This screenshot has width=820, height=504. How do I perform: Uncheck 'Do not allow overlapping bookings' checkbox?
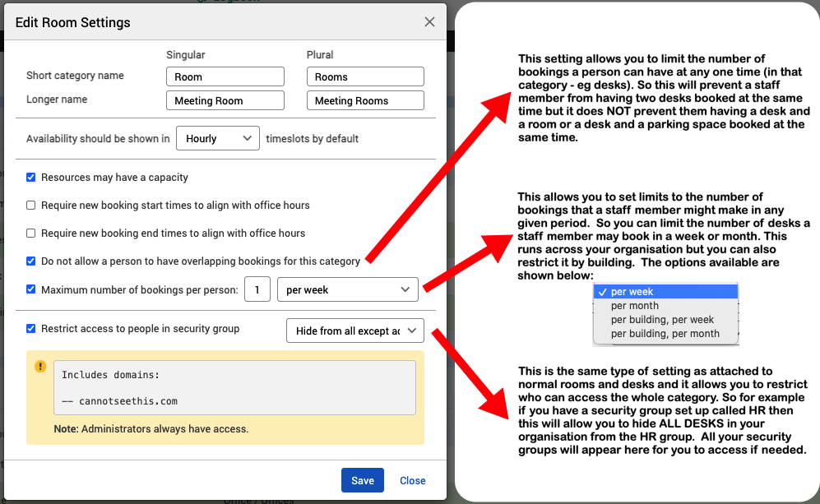[x=31, y=261]
